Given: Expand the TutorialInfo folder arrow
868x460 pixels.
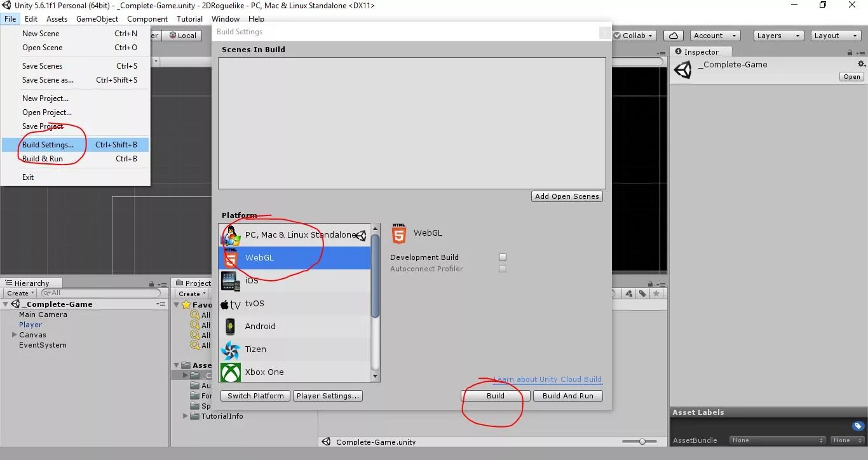Looking at the screenshot, I should click(x=186, y=416).
